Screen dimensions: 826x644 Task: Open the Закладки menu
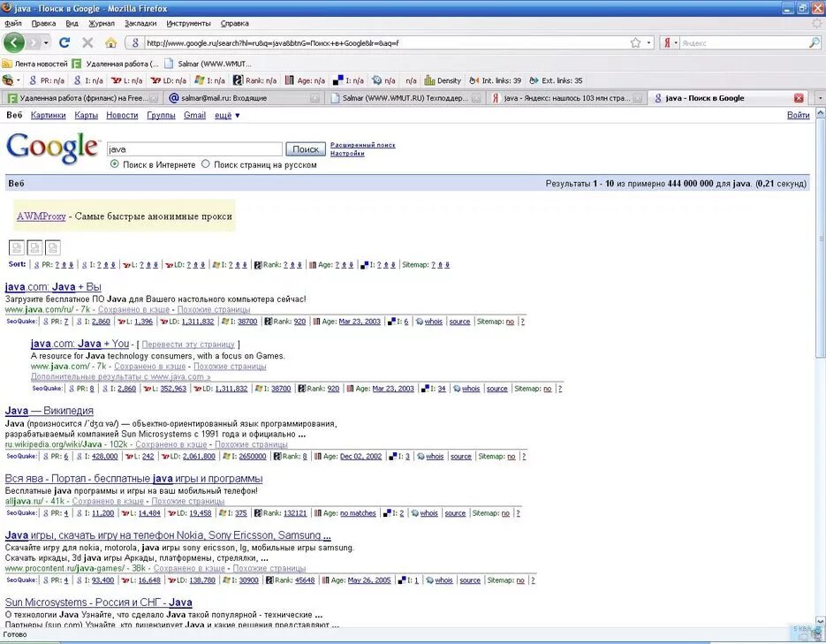pyautogui.click(x=140, y=23)
